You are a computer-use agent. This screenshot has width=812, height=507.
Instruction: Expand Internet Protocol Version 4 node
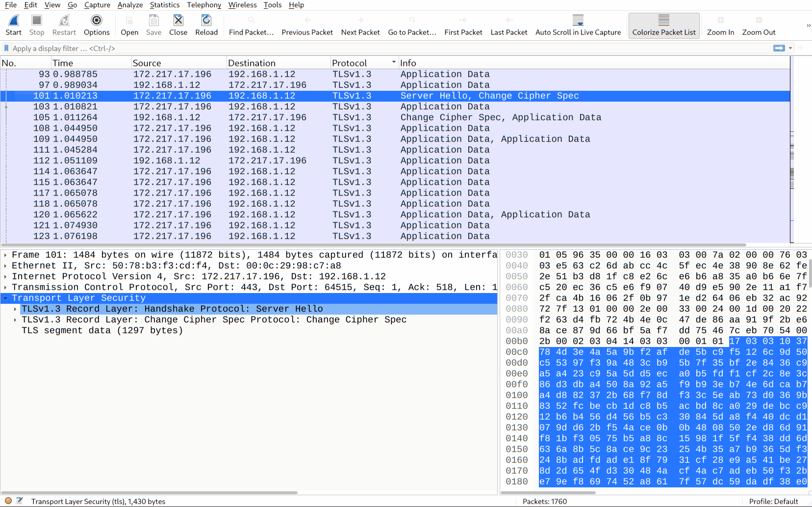coord(5,276)
